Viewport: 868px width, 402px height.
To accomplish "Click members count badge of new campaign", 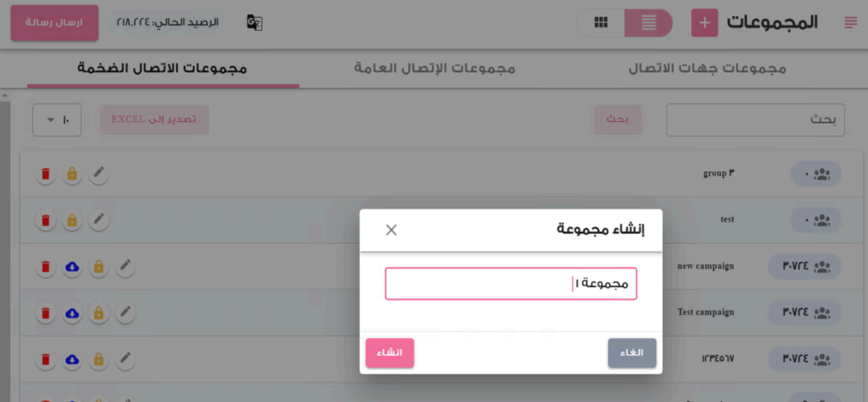I will [805, 266].
